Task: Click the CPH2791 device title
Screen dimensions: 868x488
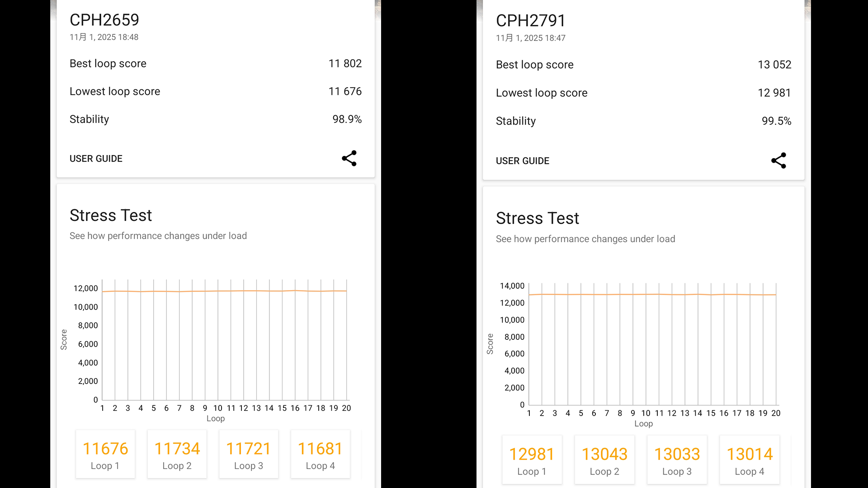Action: 531,21
